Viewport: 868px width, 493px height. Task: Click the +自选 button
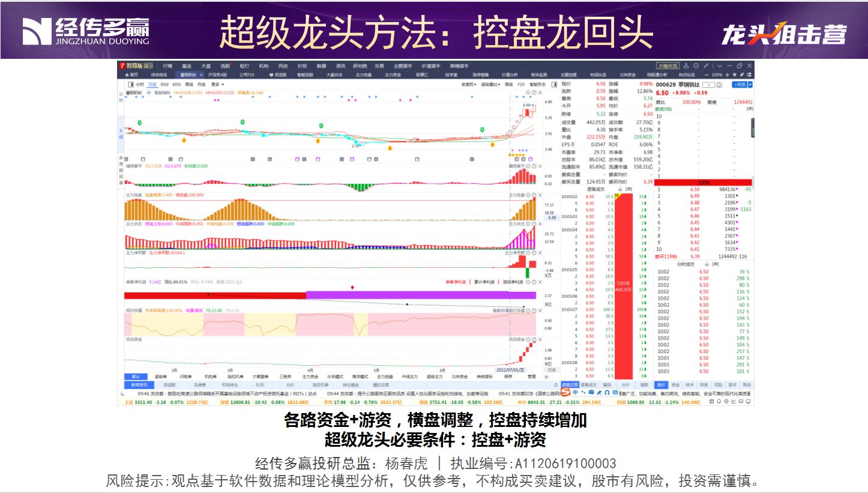pos(739,85)
